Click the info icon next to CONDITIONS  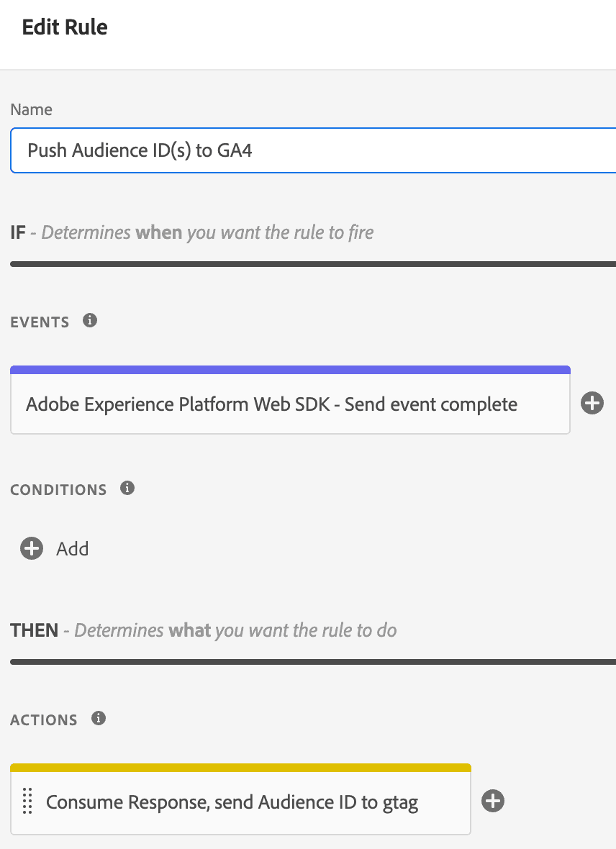coord(127,488)
